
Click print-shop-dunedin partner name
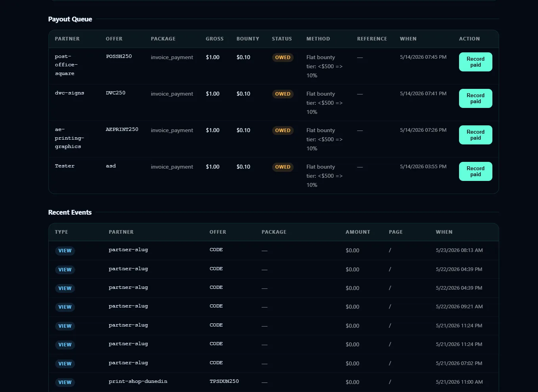coord(138,381)
